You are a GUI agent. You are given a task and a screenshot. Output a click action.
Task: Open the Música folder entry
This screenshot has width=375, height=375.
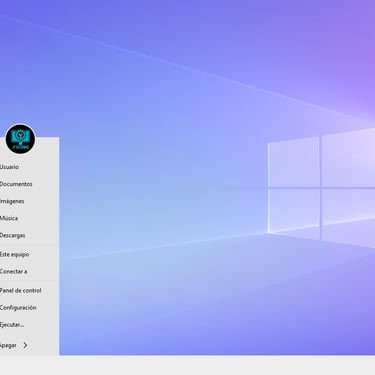pyautogui.click(x=9, y=218)
